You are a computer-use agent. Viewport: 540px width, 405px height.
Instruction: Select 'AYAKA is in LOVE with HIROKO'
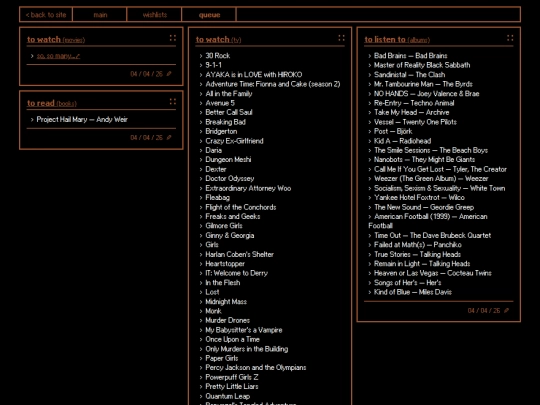[254, 74]
